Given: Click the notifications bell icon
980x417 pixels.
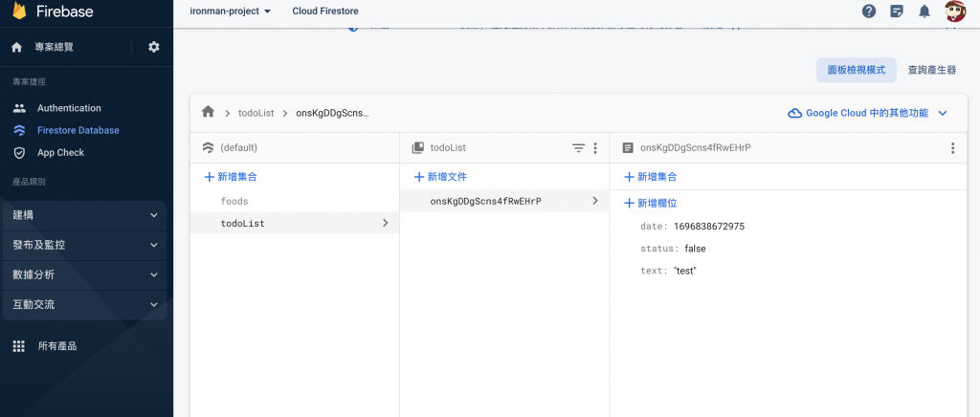Looking at the screenshot, I should pos(924,11).
